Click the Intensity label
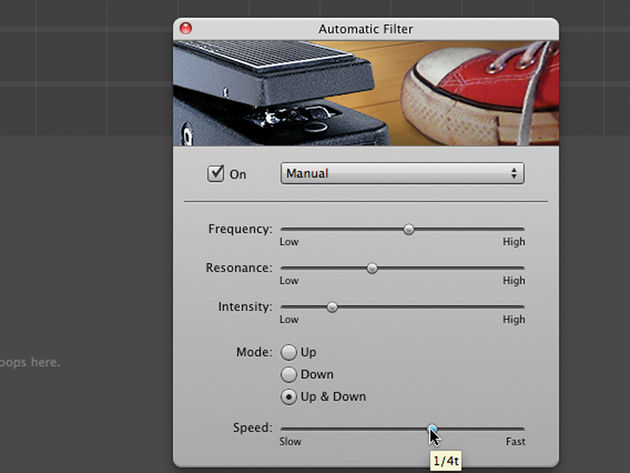 coord(245,307)
